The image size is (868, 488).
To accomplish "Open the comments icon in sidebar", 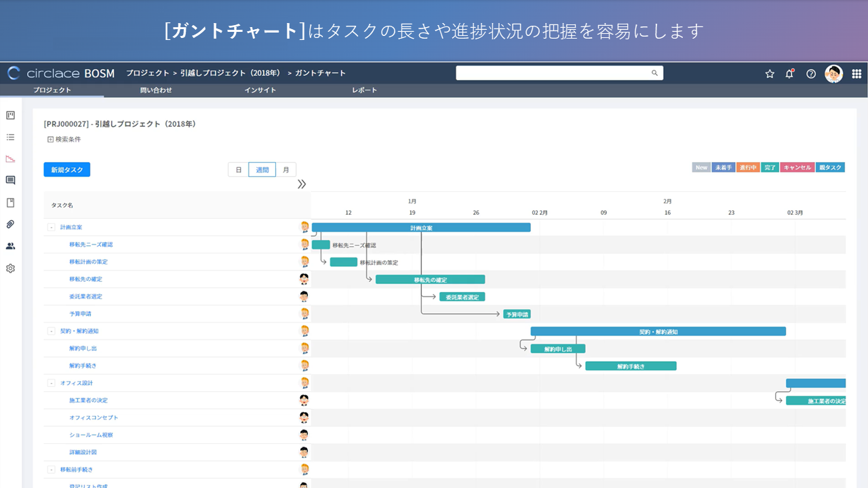I will [10, 180].
